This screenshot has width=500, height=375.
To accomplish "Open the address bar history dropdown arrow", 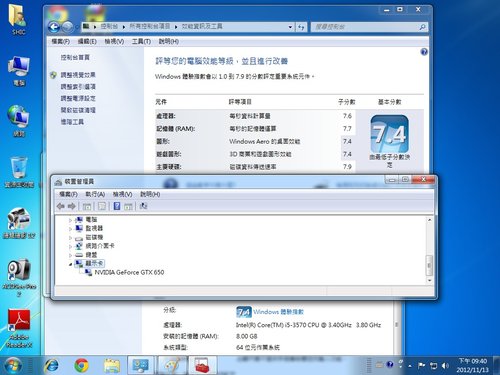I will pos(290,27).
